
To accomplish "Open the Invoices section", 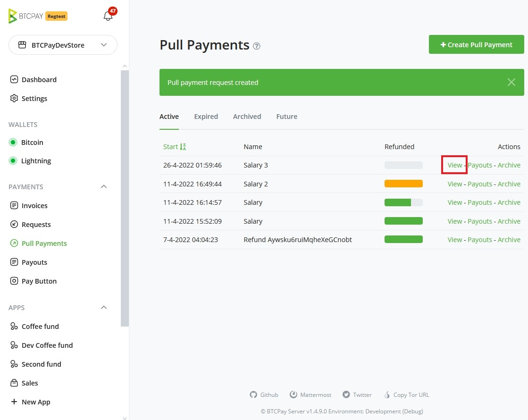I will coord(34,205).
